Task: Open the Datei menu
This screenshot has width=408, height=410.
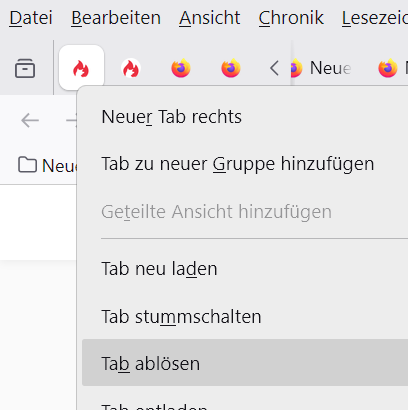Action: click(31, 18)
